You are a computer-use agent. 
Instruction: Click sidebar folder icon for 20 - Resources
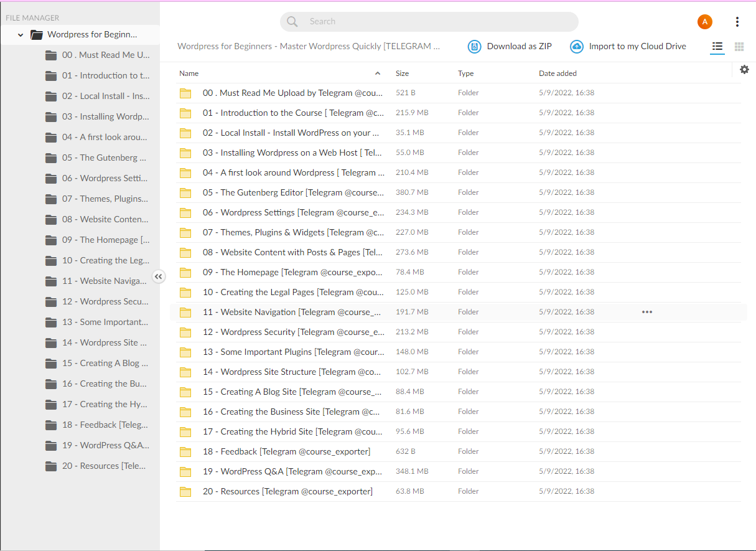(51, 466)
